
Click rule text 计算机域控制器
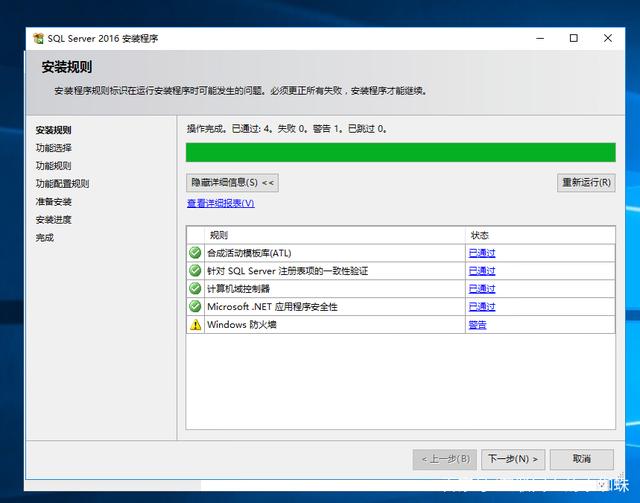(239, 289)
